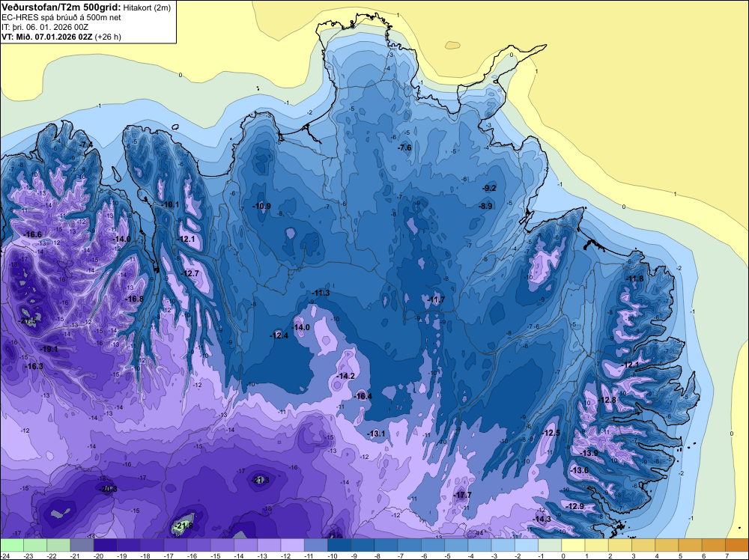Click the -9.2 temperature value
749x560 pixels.
point(490,188)
